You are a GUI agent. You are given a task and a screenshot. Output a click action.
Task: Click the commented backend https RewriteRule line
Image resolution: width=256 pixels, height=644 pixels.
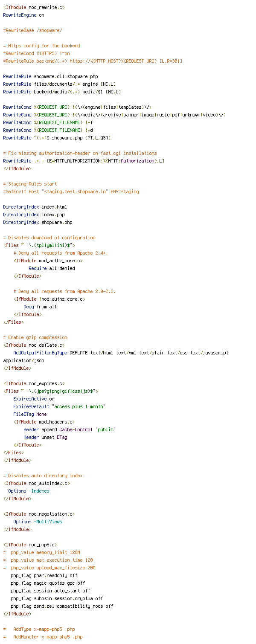click(93, 61)
